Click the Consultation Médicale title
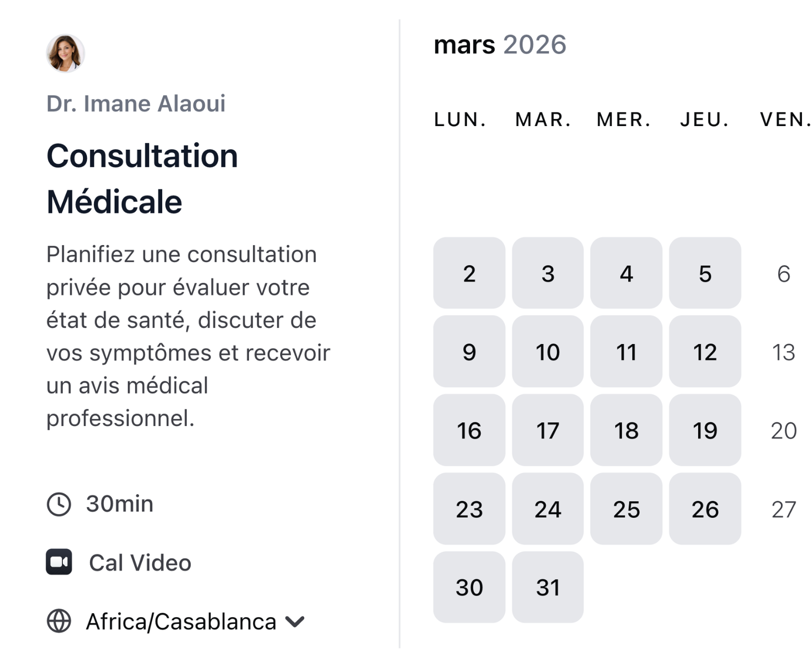This screenshot has width=812, height=660. 143,178
